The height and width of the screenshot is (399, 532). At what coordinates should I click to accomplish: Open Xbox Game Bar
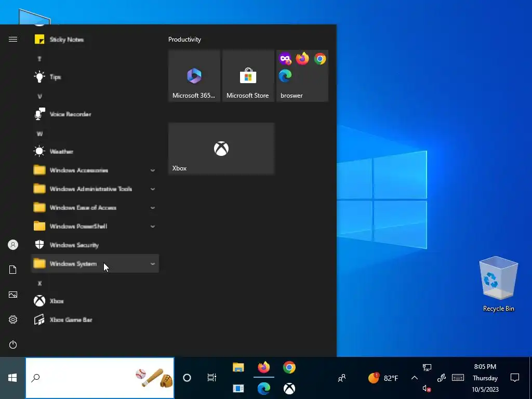pos(95,320)
